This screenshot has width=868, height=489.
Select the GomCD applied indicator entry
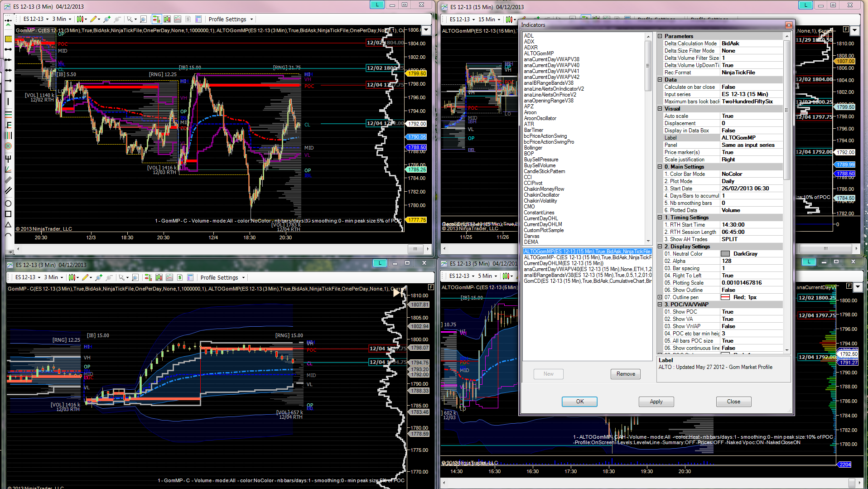[587, 281]
